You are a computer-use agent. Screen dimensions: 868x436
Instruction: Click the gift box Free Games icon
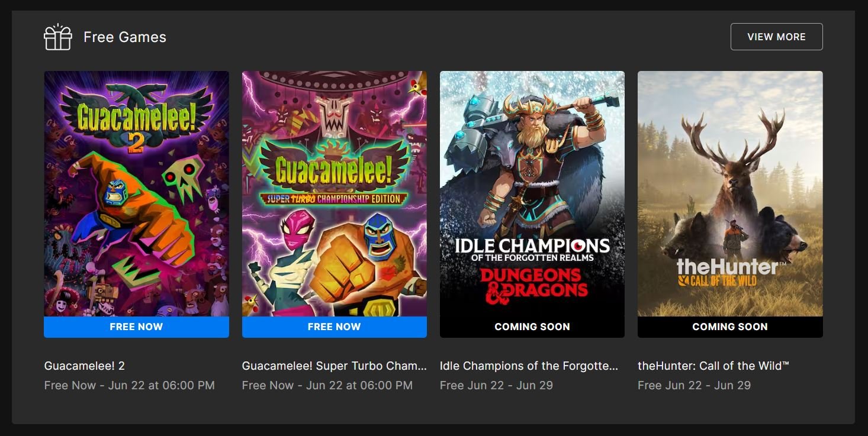(x=58, y=37)
